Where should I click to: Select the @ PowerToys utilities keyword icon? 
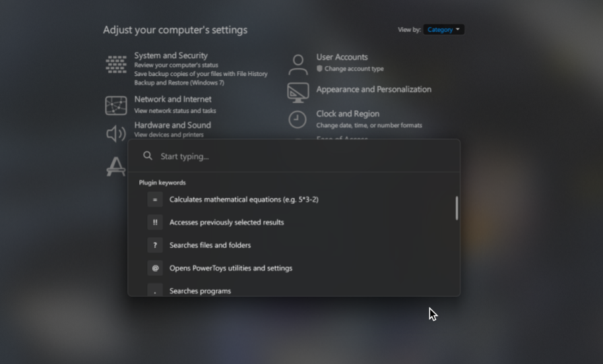click(x=155, y=268)
